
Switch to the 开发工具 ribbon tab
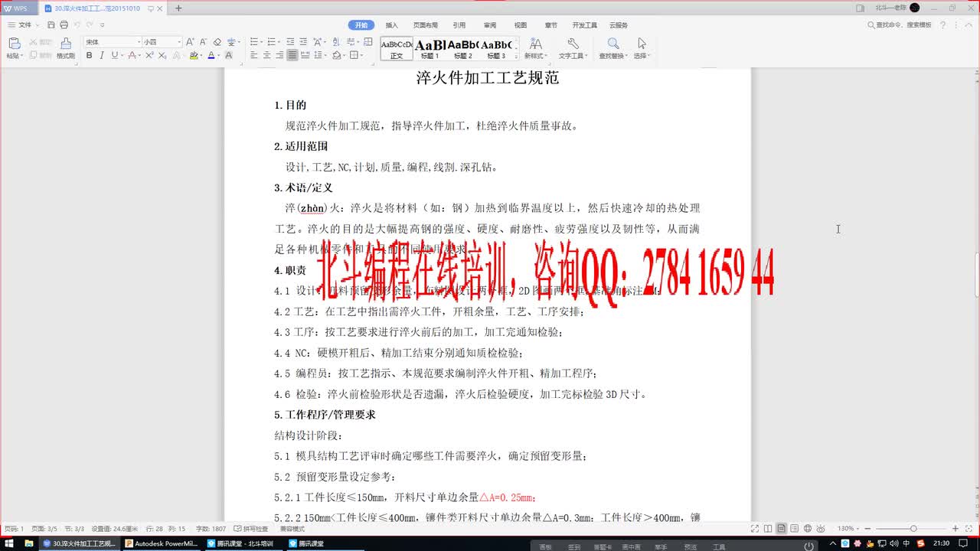click(x=586, y=25)
